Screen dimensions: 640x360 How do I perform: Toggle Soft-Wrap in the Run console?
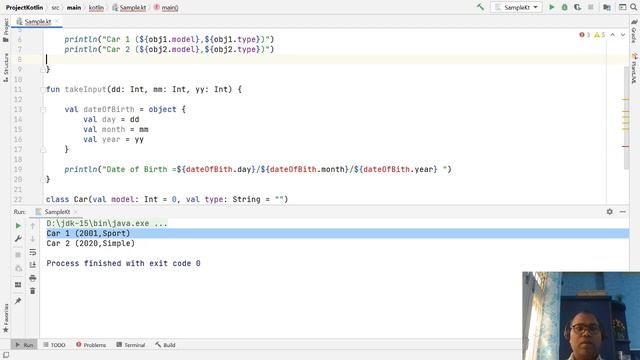point(33,252)
